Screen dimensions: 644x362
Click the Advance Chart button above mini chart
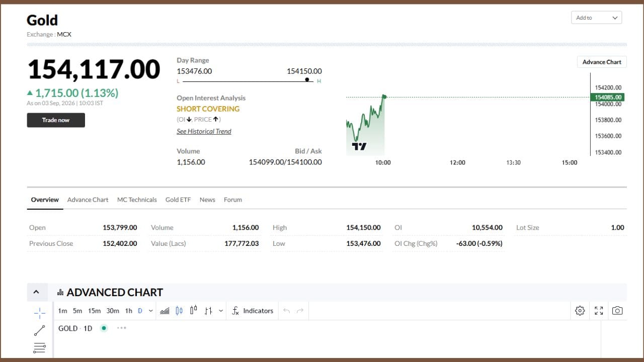click(x=602, y=62)
